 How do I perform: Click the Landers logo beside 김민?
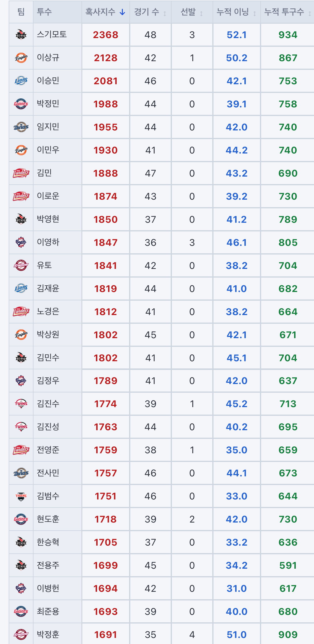coord(21,173)
